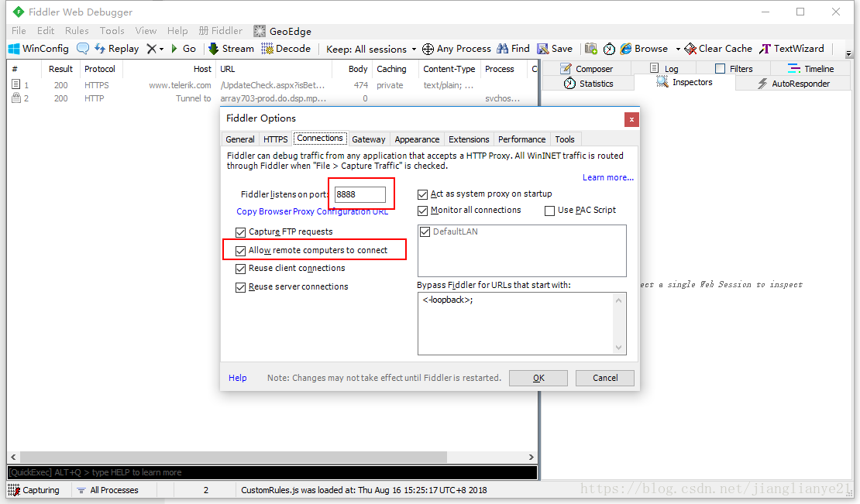Open the AutoResponder tab
The image size is (860, 504).
(793, 84)
